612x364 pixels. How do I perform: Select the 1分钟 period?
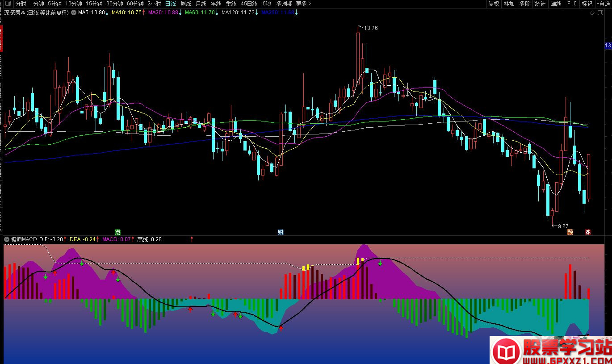click(x=37, y=4)
